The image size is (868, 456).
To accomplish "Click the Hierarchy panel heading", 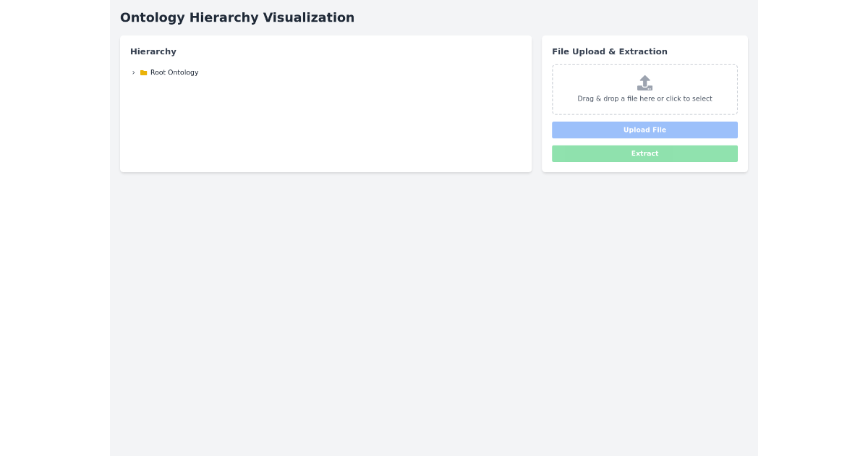I will [153, 51].
